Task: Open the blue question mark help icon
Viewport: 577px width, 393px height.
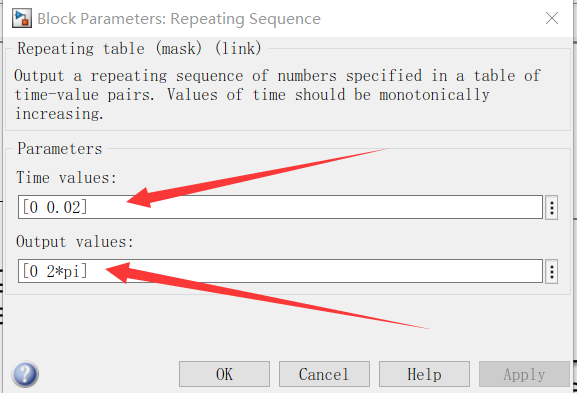Action: [25, 374]
